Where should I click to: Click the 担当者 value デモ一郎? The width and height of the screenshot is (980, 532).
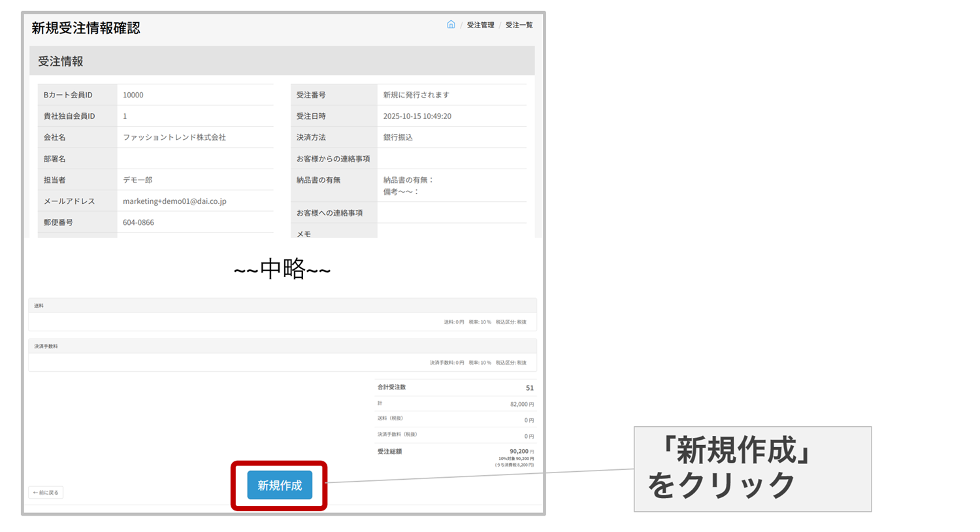[137, 180]
